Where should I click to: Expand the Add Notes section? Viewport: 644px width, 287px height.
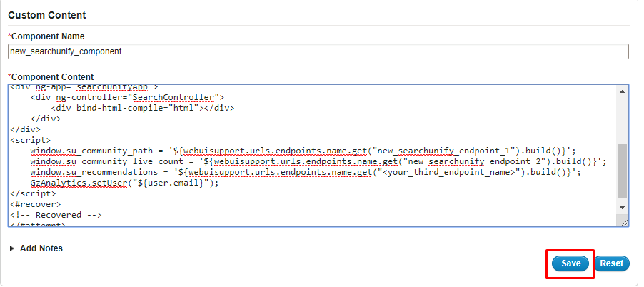(36, 248)
